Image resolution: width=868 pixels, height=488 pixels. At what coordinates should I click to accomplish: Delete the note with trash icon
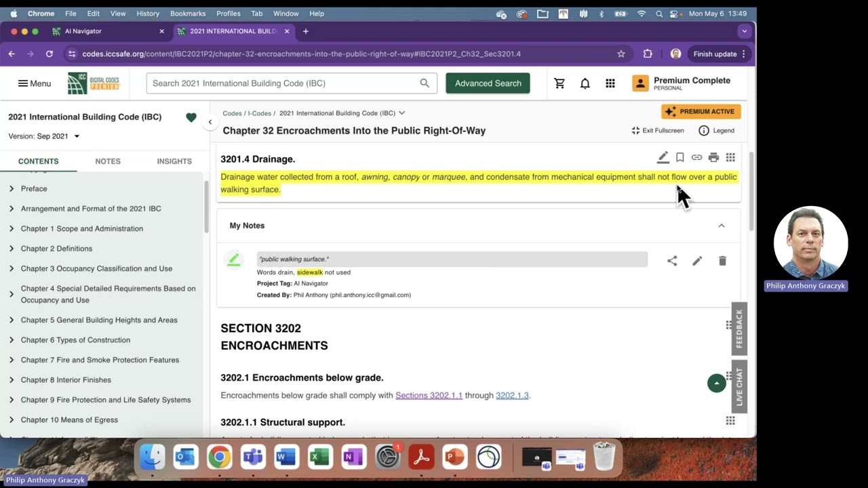click(722, 261)
